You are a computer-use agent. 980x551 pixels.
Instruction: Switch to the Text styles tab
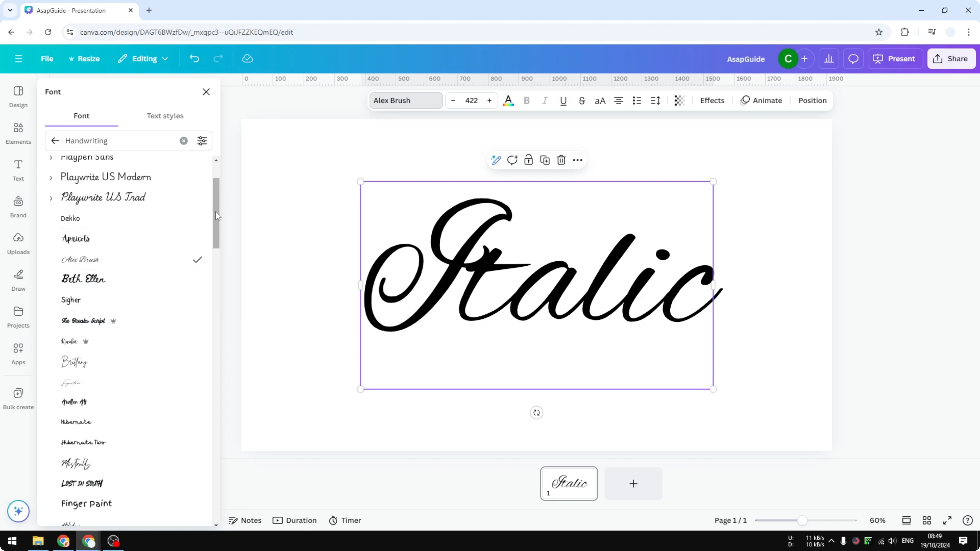pos(165,116)
